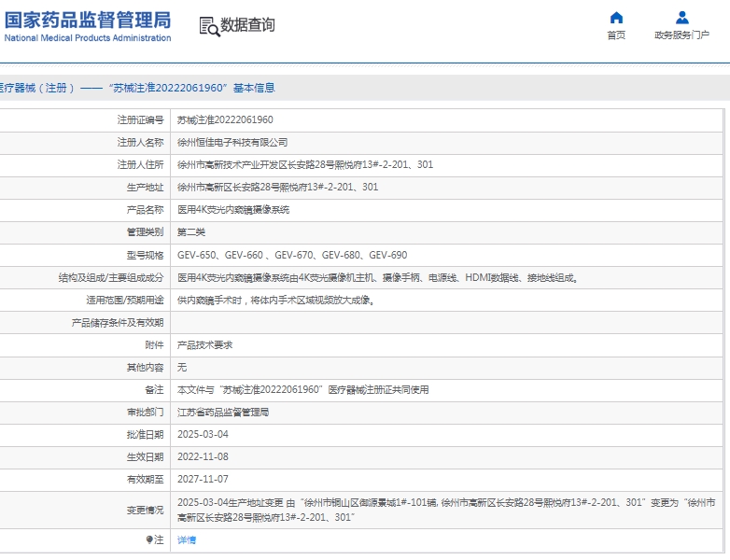Click the 审批部门 row label
The height and width of the screenshot is (560, 730).
click(145, 412)
